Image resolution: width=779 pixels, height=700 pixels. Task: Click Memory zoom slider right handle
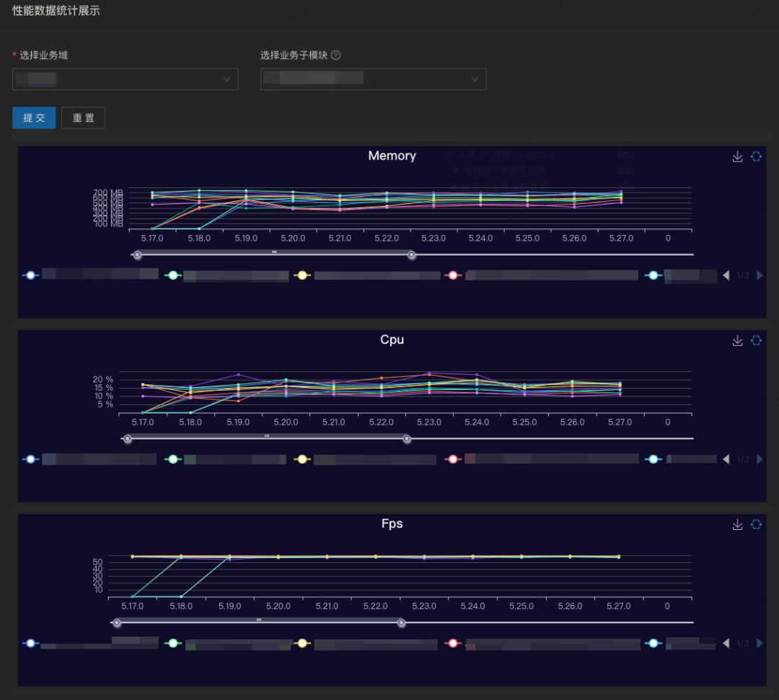(411, 254)
